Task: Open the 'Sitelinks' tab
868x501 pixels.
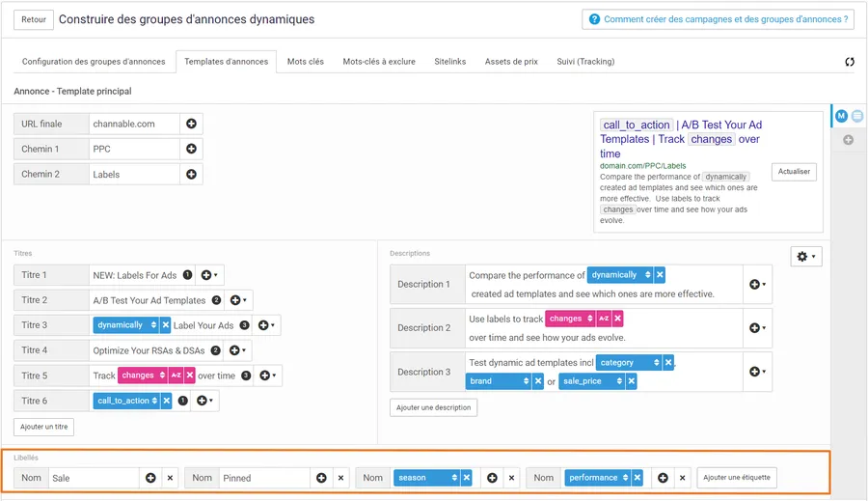Action: [449, 62]
